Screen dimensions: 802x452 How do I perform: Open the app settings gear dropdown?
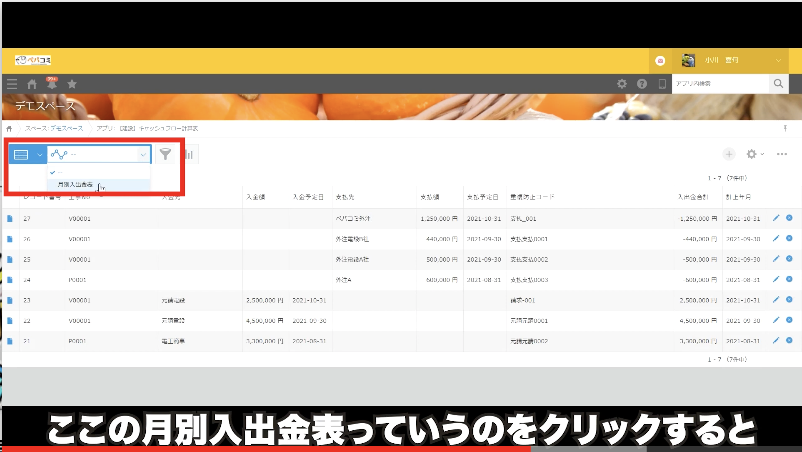coord(754,154)
